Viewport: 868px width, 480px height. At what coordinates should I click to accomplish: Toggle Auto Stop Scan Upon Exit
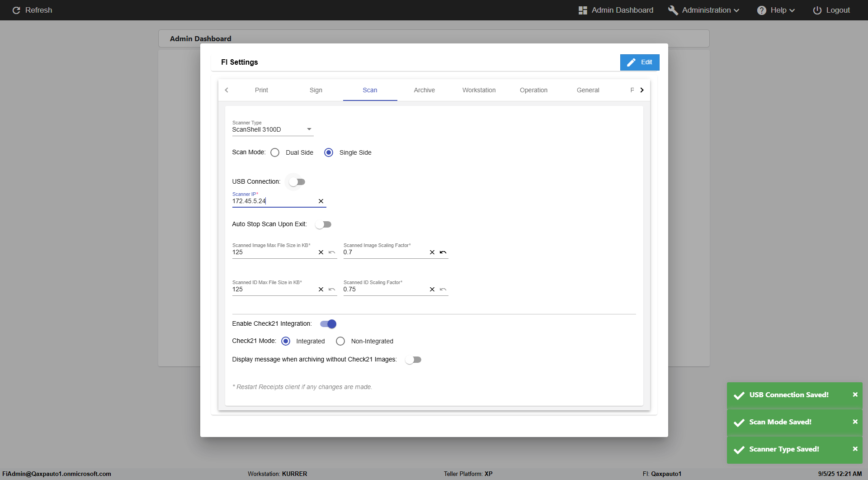point(323,224)
